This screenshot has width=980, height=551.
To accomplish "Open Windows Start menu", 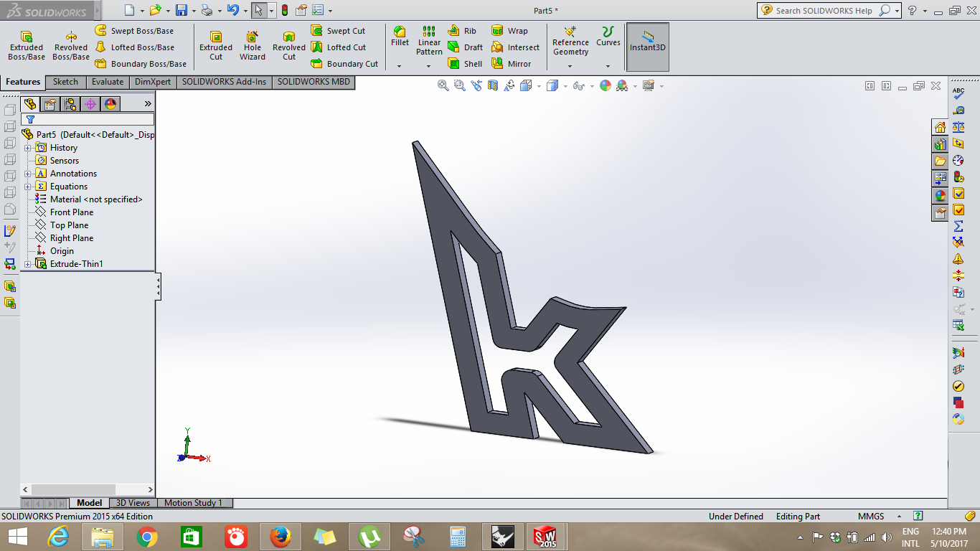I will tap(17, 536).
